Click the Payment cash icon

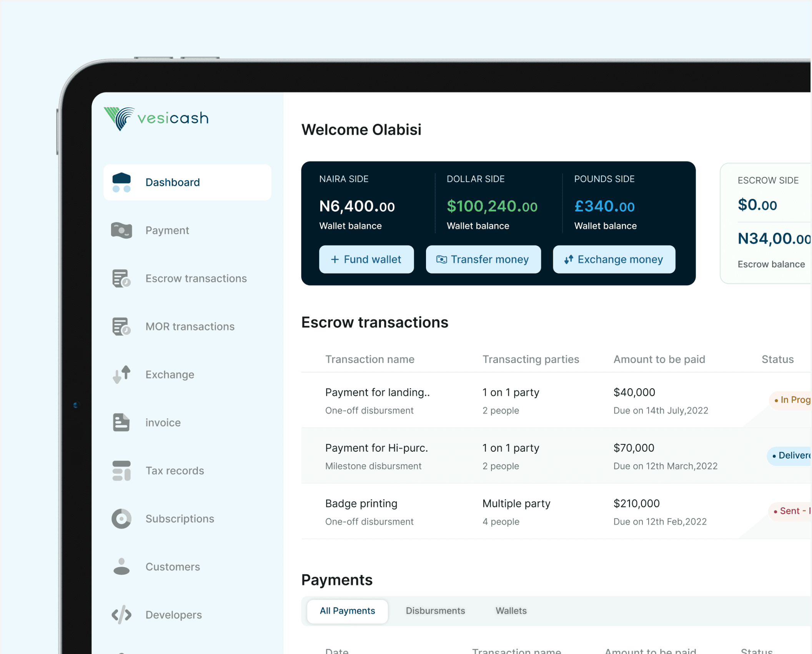click(x=121, y=230)
